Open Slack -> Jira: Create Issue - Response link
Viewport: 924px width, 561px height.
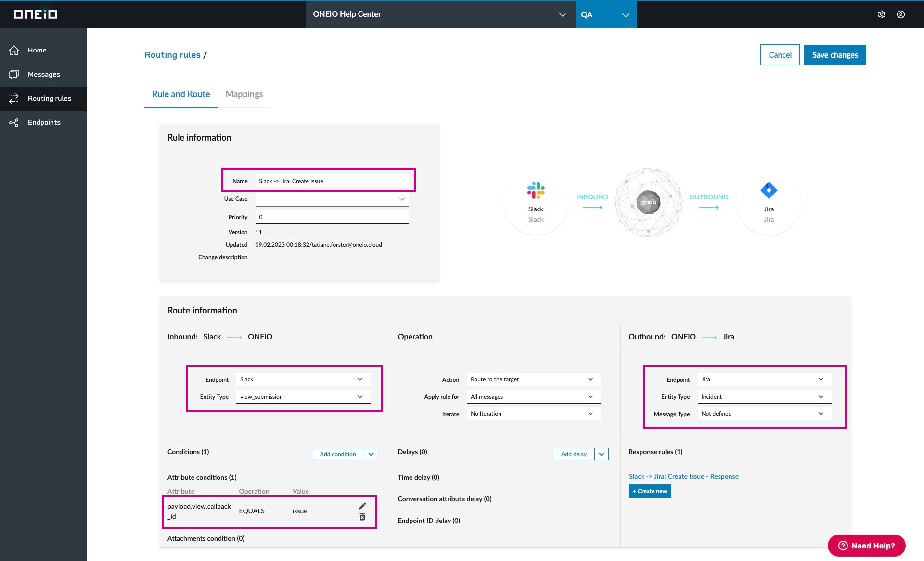coord(684,476)
